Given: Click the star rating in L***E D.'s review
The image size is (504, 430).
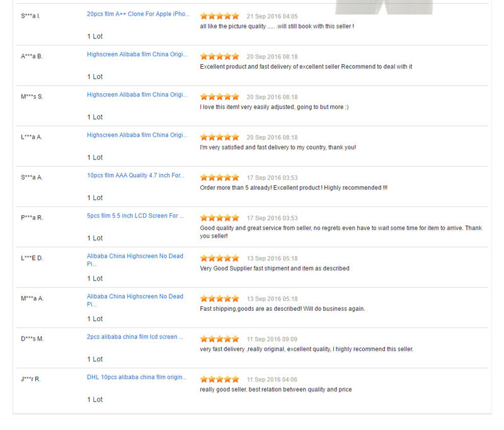Looking at the screenshot, I should coord(219,259).
